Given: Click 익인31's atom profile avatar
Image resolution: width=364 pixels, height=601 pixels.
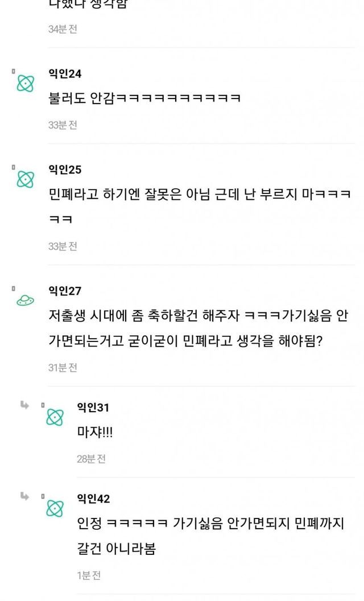Looking at the screenshot, I should [55, 417].
